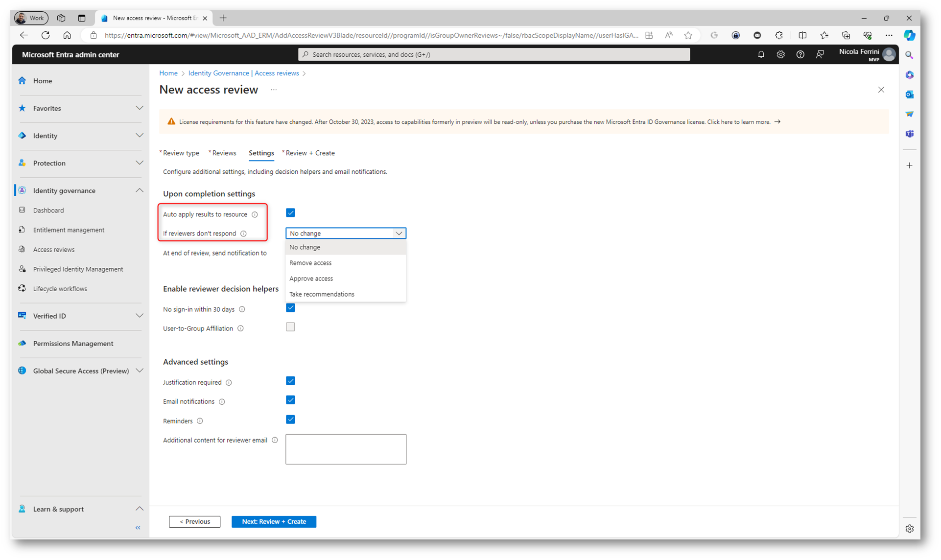
Task: Collapse the left navigation with double-chevron icon
Action: tap(138, 528)
